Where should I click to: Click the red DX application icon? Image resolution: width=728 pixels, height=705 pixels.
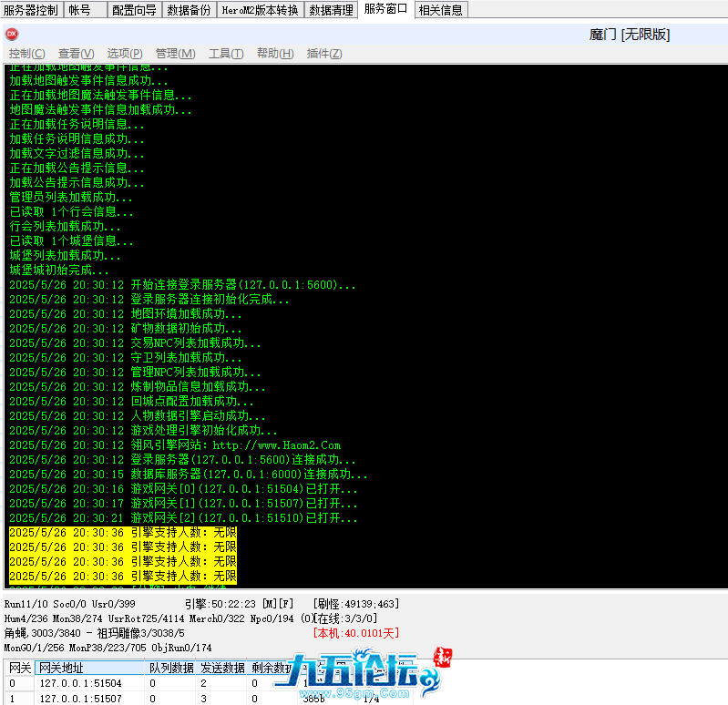12,34
